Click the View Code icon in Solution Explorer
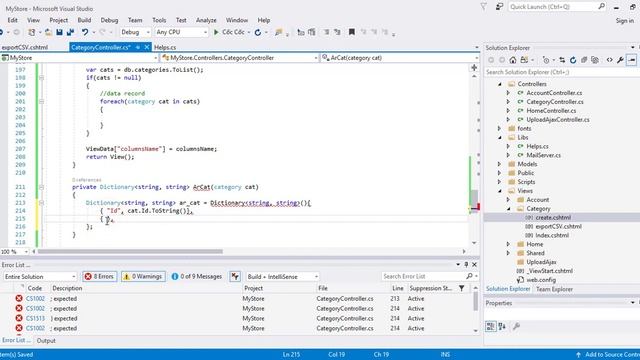Image resolution: width=640 pixels, height=360 pixels. click(x=609, y=60)
